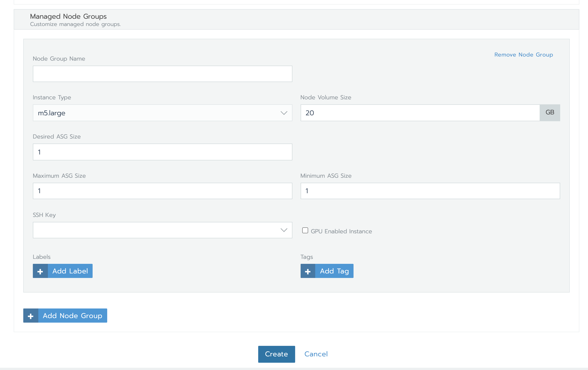The height and width of the screenshot is (370, 588).
Task: Click the plus icon on Add Label button
Action: pos(40,271)
